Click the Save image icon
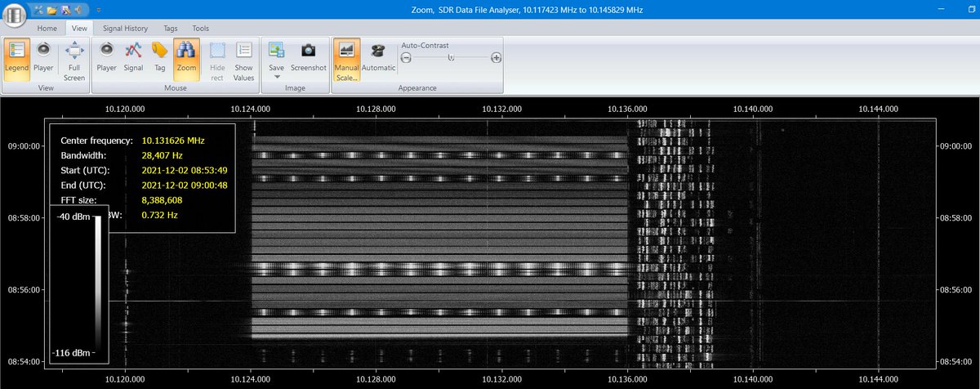Viewport: 980px width, 389px height. tap(276, 51)
